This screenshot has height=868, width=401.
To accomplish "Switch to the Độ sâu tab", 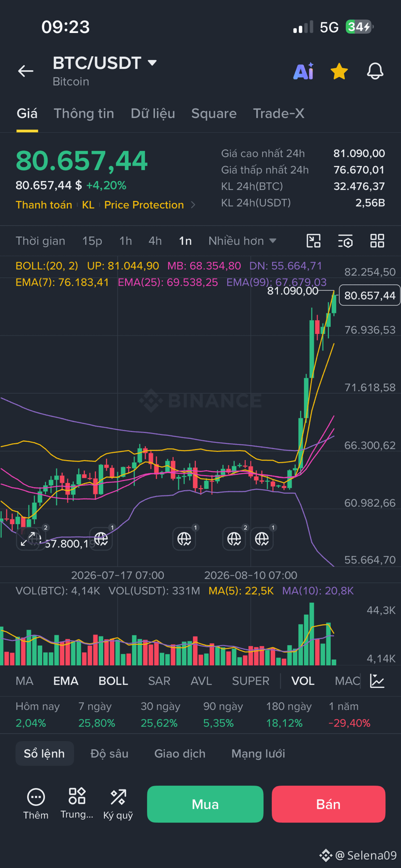I will [109, 753].
